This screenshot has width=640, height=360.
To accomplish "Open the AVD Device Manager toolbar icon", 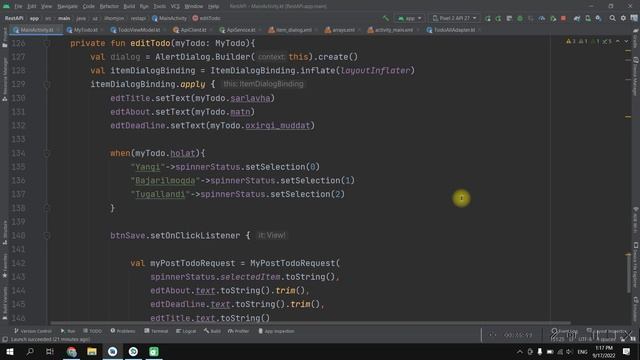I will 588,18.
